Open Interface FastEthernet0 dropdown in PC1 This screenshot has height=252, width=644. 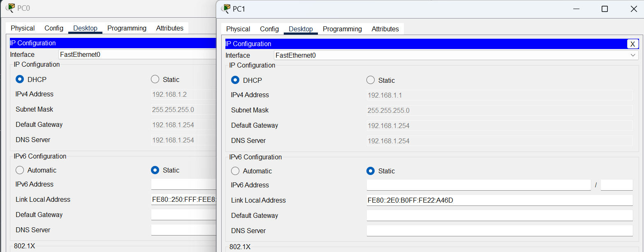456,55
